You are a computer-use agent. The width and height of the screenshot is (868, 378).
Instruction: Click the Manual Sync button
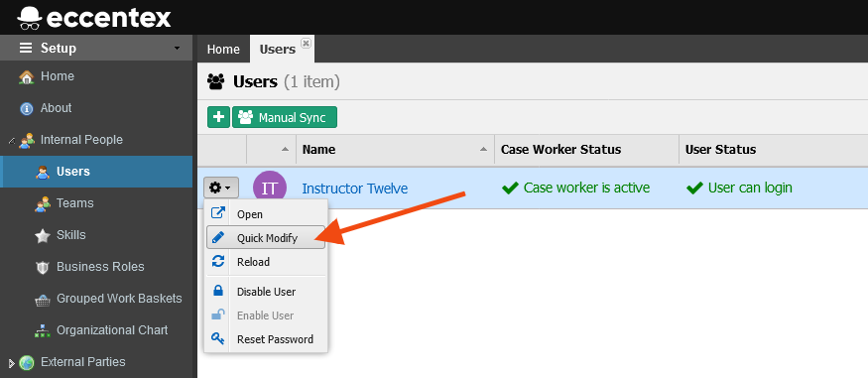285,117
